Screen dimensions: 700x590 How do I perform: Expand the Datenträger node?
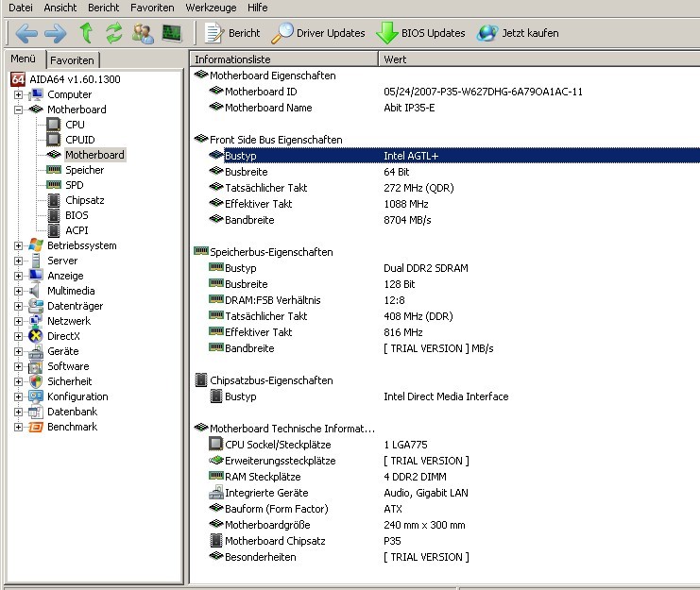point(18,307)
